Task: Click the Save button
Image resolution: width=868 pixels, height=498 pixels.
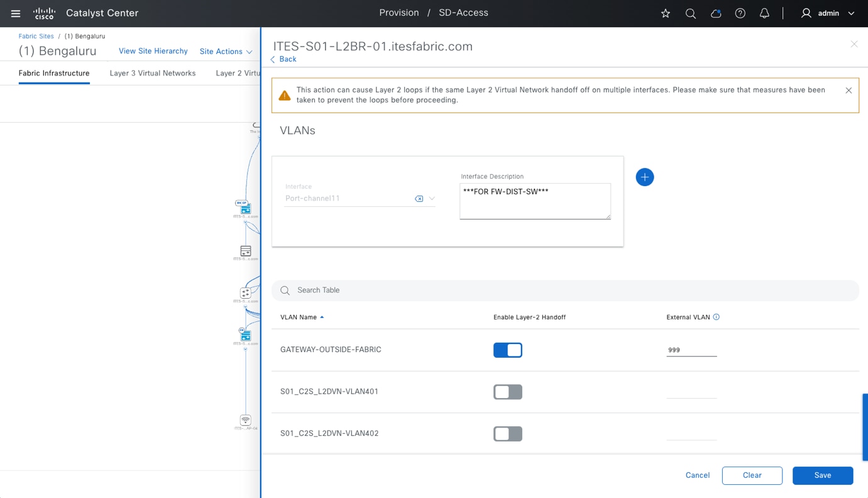Action: [x=822, y=475]
